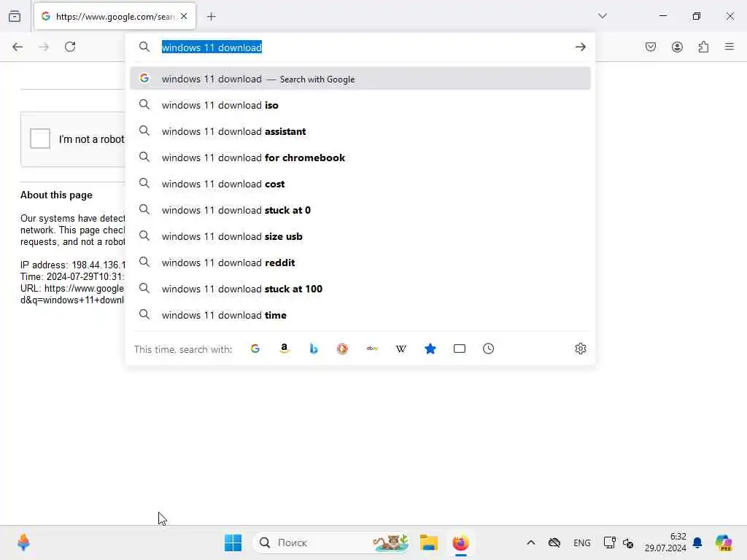Viewport: 747px width, 560px height.
Task: Click the flame app icon in taskbar corner
Action: tap(23, 542)
